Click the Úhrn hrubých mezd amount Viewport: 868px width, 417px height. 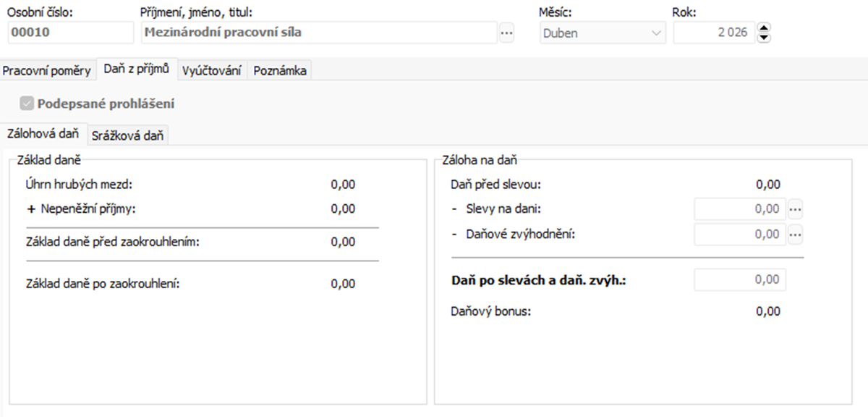click(343, 185)
